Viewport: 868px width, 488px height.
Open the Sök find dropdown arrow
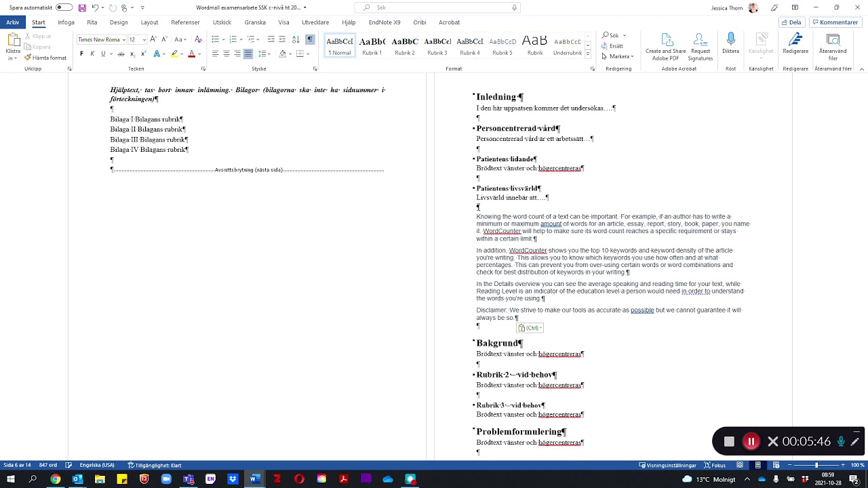click(x=624, y=35)
